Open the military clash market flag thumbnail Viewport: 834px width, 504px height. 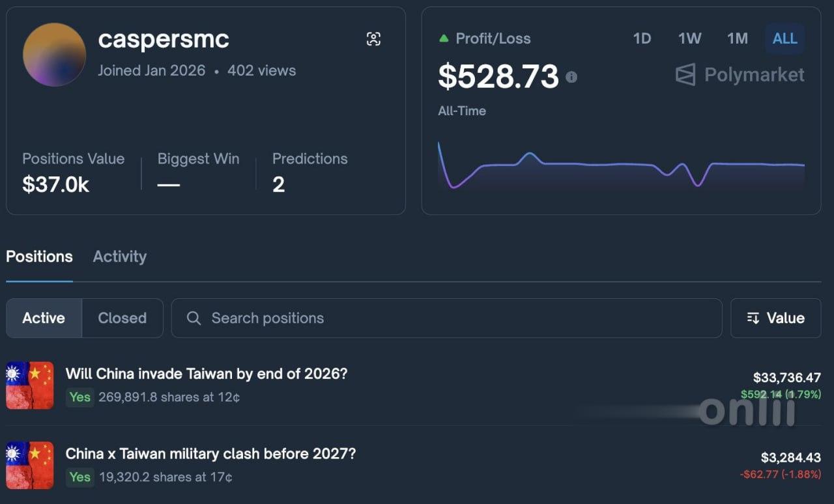[x=30, y=465]
